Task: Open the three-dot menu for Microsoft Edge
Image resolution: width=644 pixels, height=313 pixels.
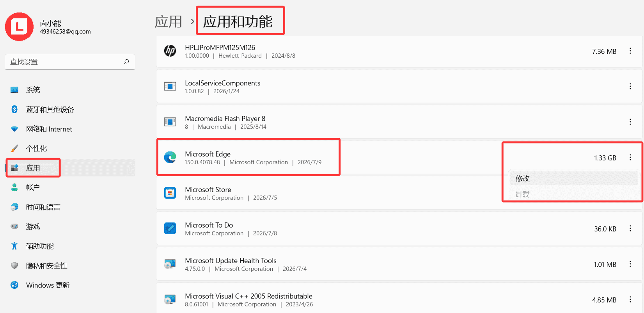Action: coord(630,157)
